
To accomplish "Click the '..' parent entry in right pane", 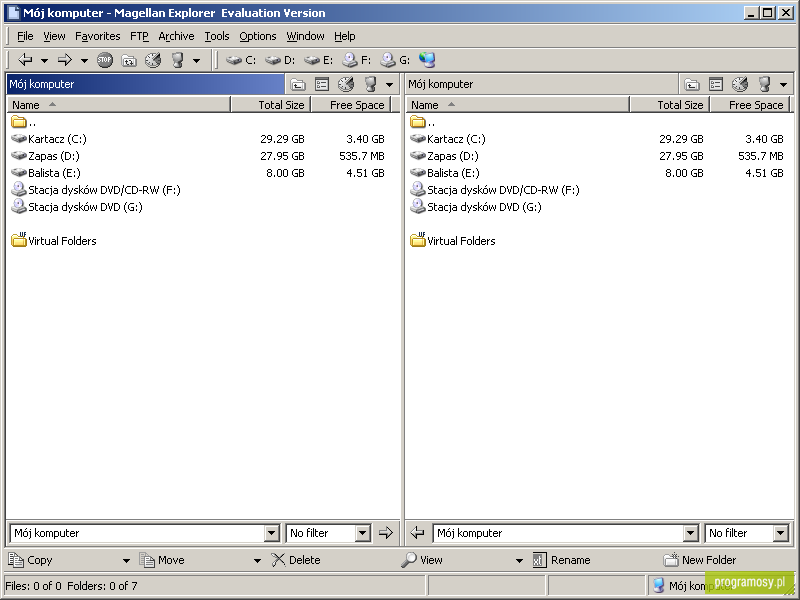I will [x=423, y=122].
